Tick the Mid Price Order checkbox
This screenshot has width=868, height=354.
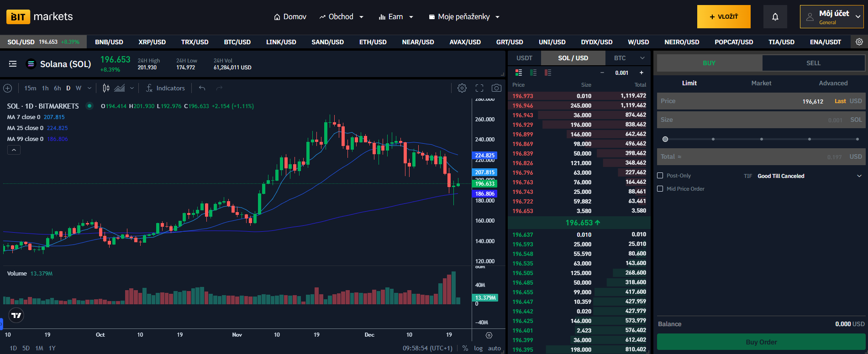[660, 189]
